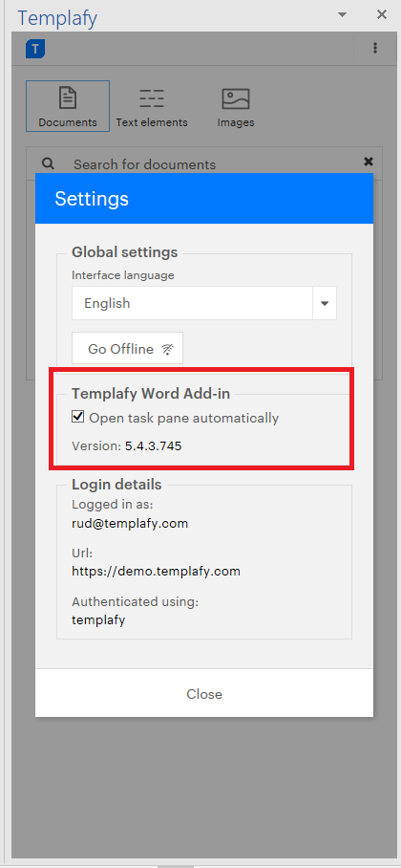Image resolution: width=401 pixels, height=868 pixels.
Task: Open the Images section
Action: click(236, 107)
